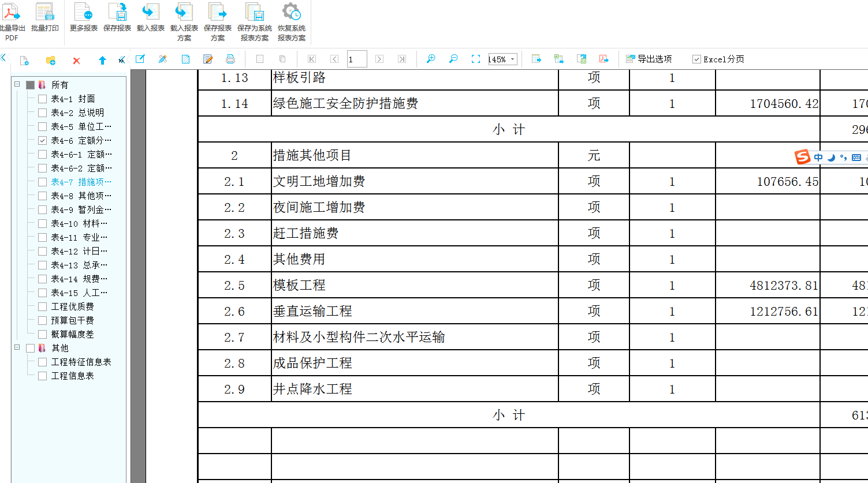
Task: Collapse the 其他 tree node
Action: point(17,347)
